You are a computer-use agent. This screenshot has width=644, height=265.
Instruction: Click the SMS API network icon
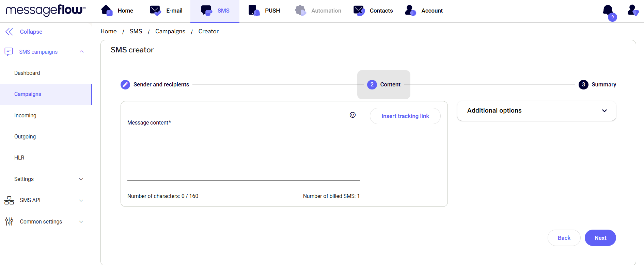[9, 200]
